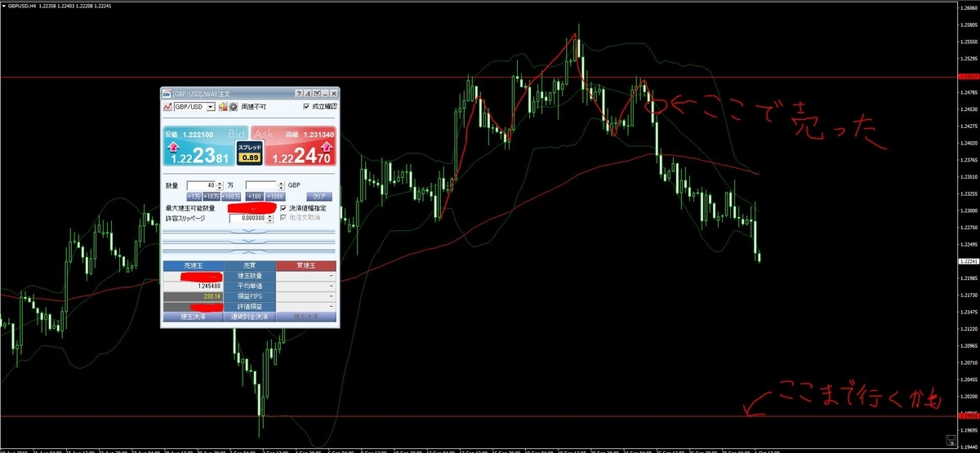This screenshot has width=980, height=453.
Task: Click the question mark help icon in the title bar
Action: click(x=299, y=94)
